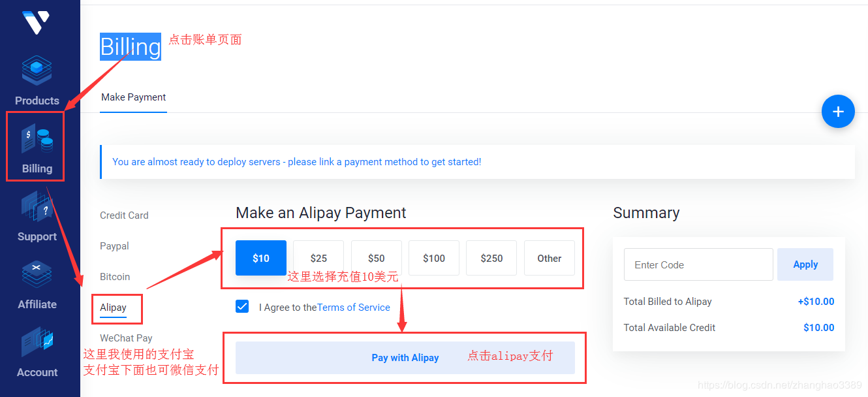
Task: Open the Affiliate sidebar icon
Action: pos(37,277)
